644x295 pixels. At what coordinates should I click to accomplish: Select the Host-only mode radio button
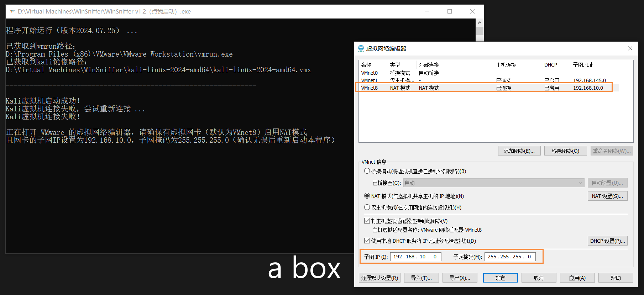[367, 207]
